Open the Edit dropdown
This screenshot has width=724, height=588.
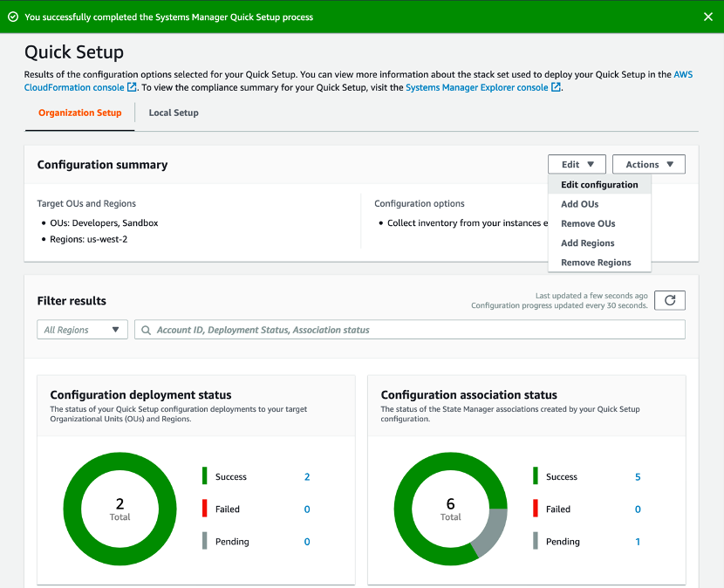(x=577, y=164)
